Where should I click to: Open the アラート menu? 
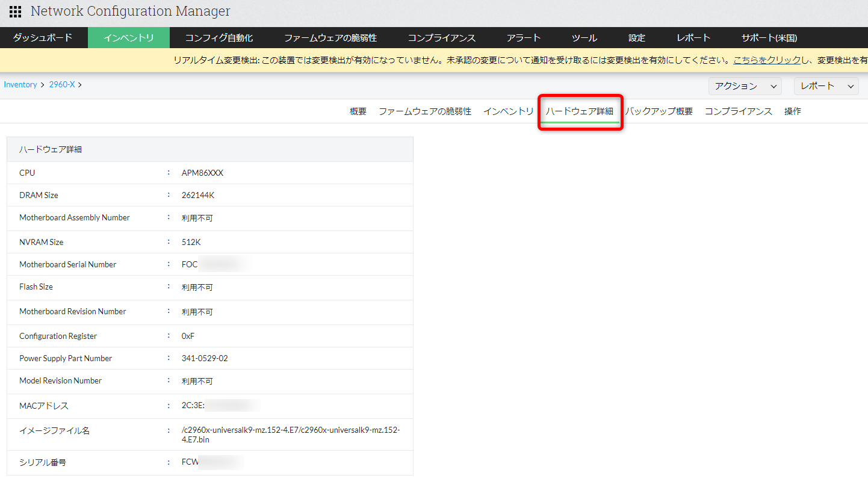click(x=524, y=38)
